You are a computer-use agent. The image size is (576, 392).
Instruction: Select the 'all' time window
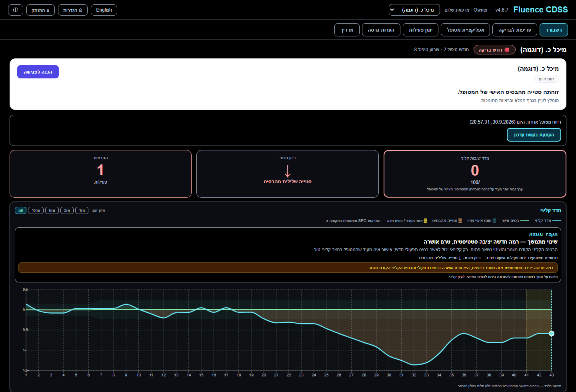21,210
